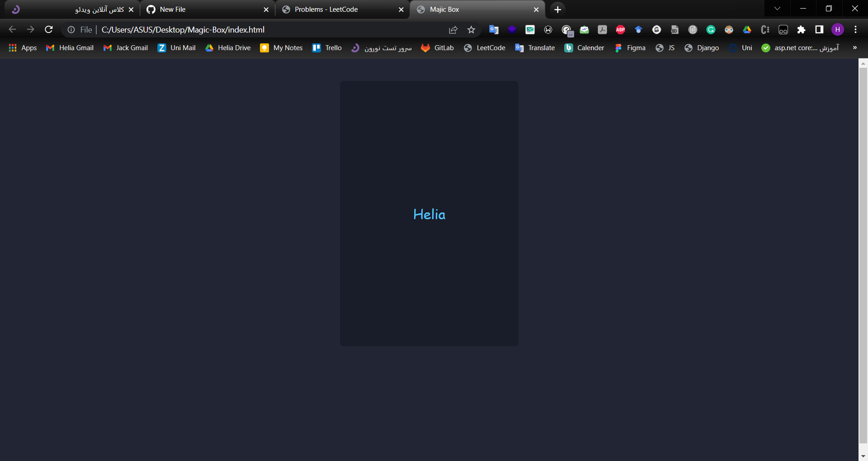Open Chrome's three-dot menu
The width and height of the screenshot is (868, 461).
(855, 29)
